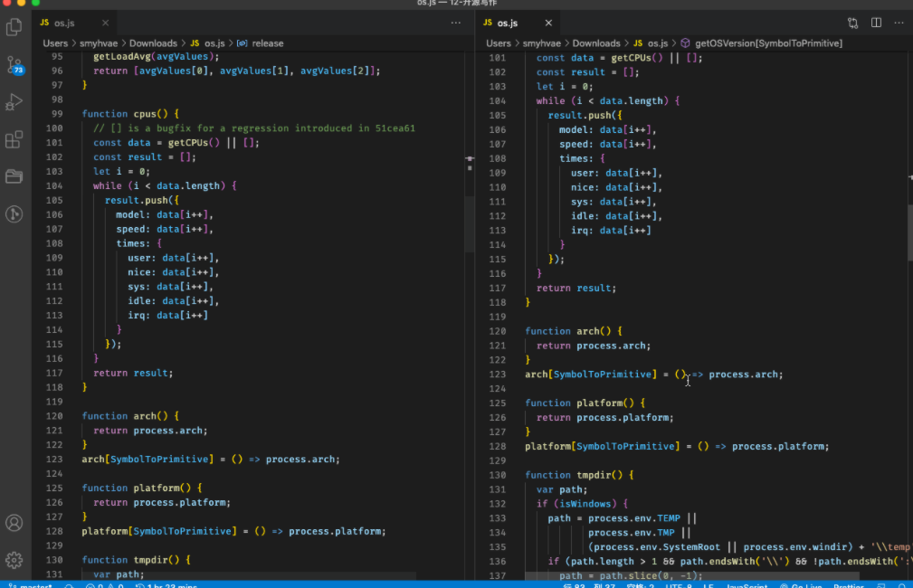Click the JavaScript language mode selector
The height and width of the screenshot is (588, 913).
pyautogui.click(x=747, y=585)
